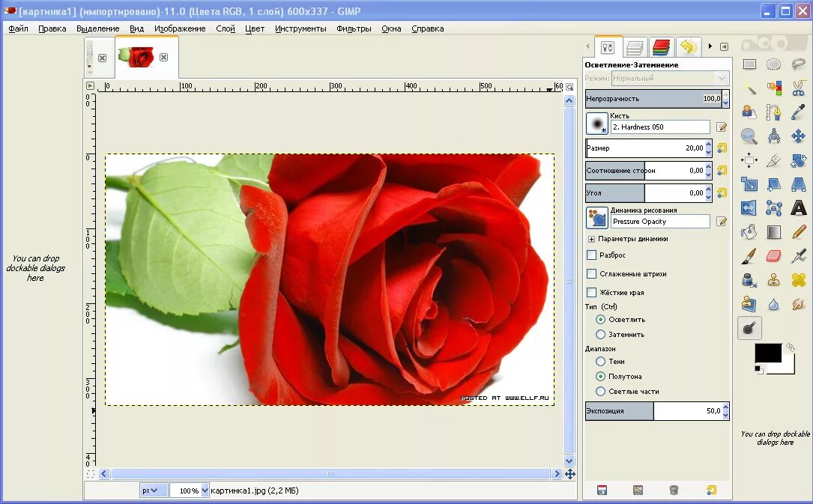
Task: Select the Blur/Sharpen droplet tool
Action: coord(773,304)
